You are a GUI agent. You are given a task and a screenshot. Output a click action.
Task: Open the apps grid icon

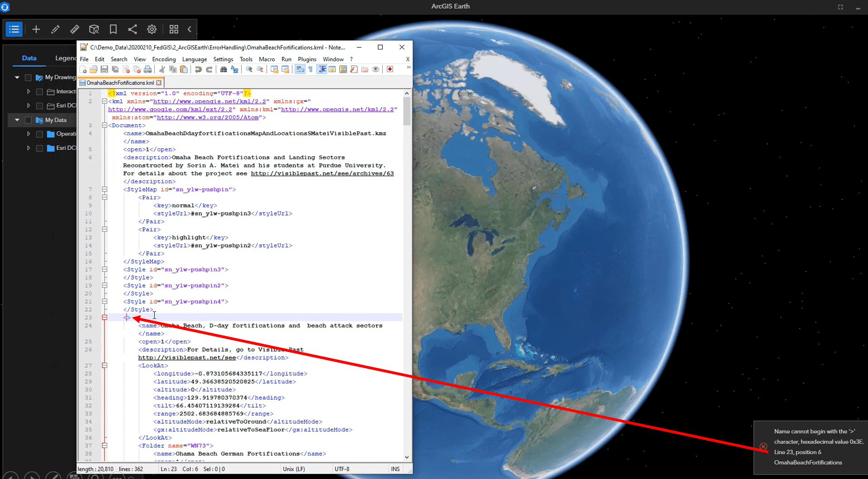pyautogui.click(x=174, y=29)
